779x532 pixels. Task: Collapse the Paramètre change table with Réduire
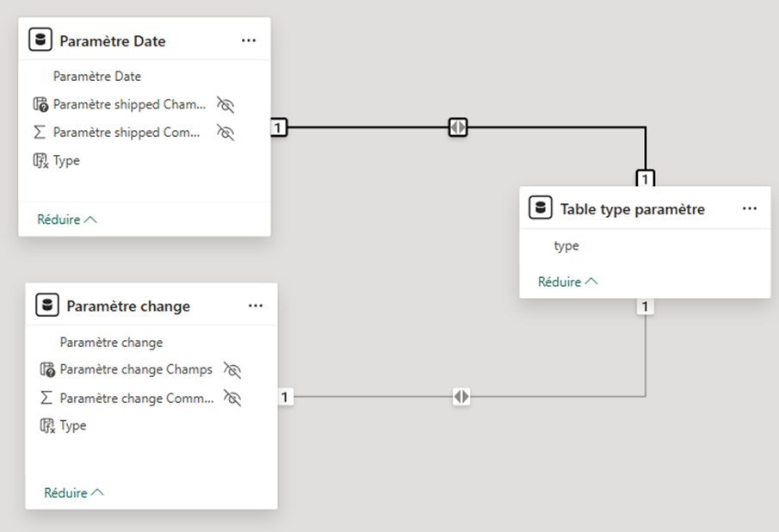[x=73, y=493]
